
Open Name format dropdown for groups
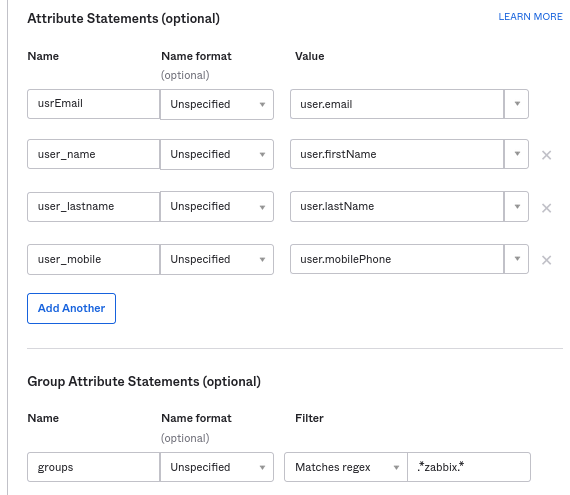[x=217, y=467]
